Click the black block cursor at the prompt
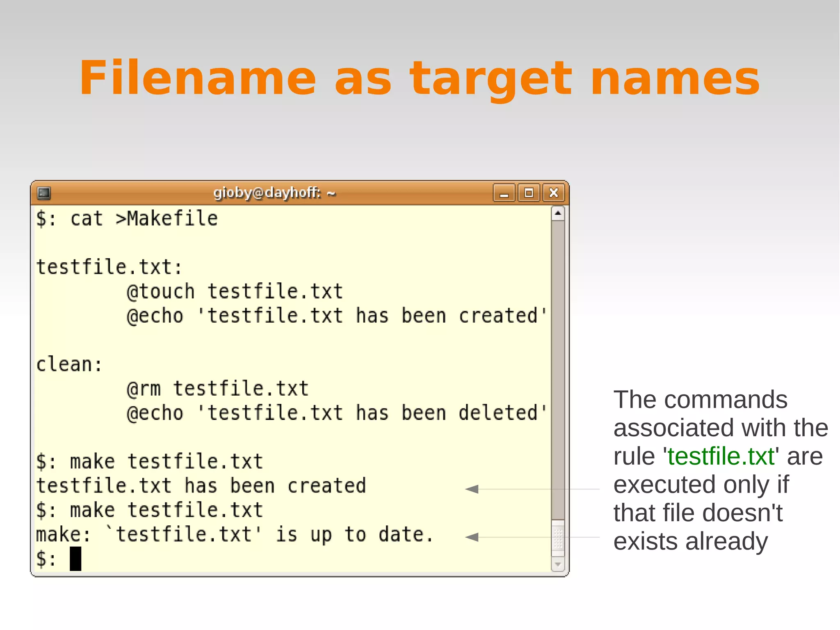The height and width of the screenshot is (630, 840). click(x=75, y=559)
